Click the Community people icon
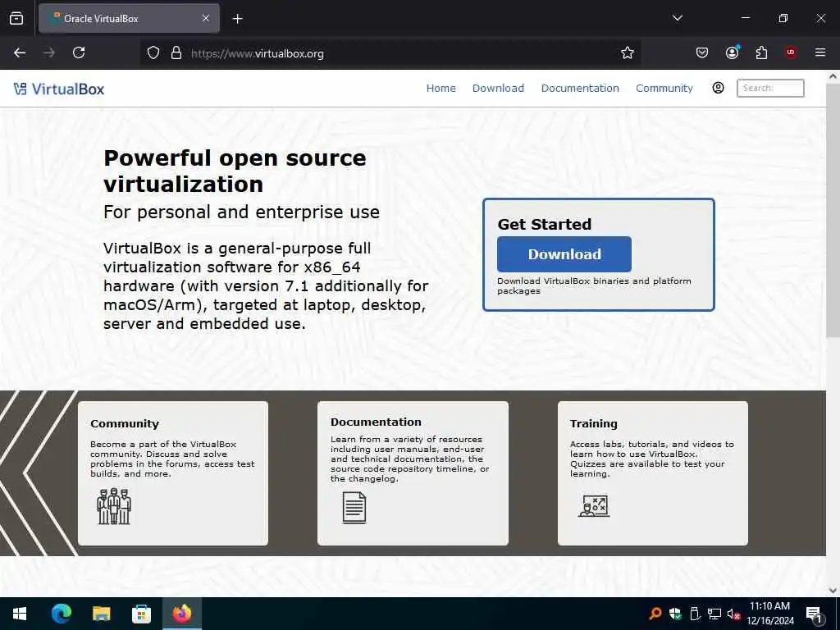The image size is (840, 630). pyautogui.click(x=114, y=506)
